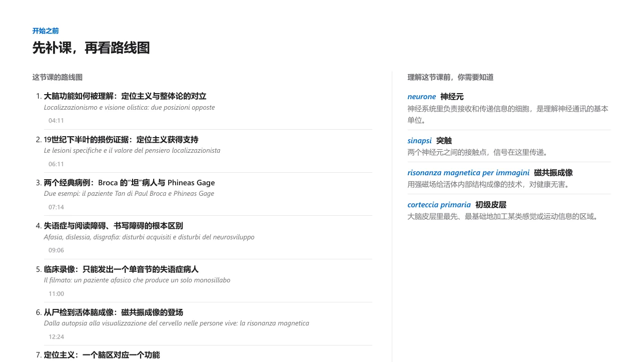The height and width of the screenshot is (362, 644).
Task: Click the translation '初级皮层'
Action: tap(491, 205)
